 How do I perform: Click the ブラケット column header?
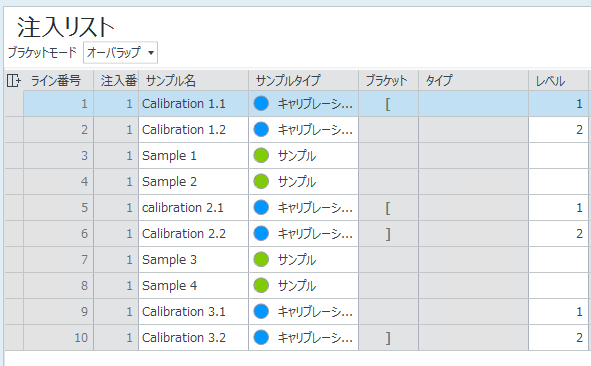pos(389,81)
